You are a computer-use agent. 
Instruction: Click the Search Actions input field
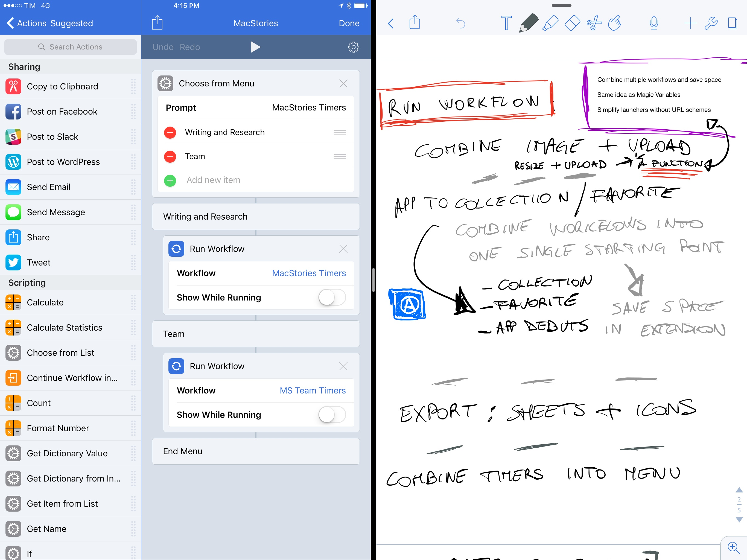[x=71, y=46]
